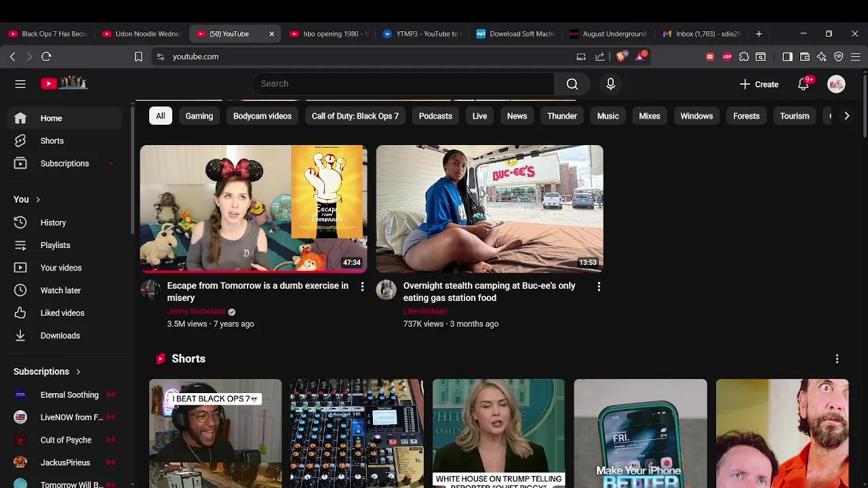Viewport: 868px width, 488px height.
Task: Expand the Subscriptions section header
Action: coord(47,371)
